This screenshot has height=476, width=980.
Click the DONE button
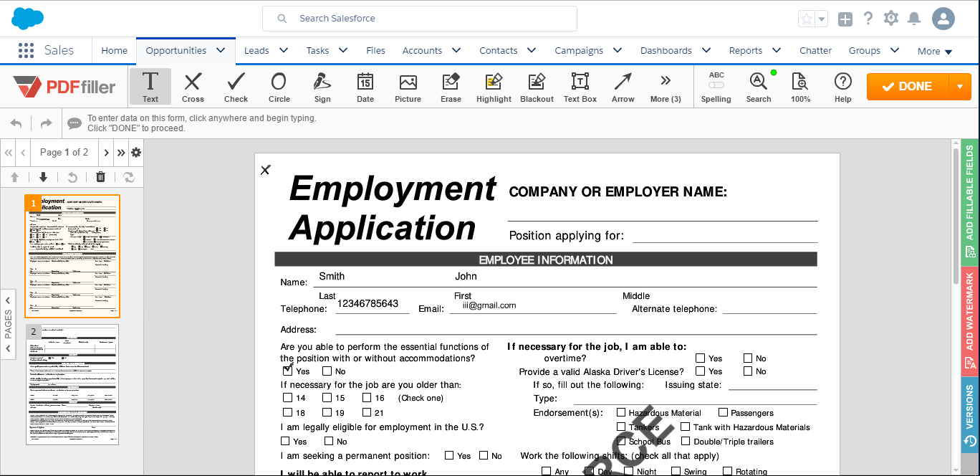(x=908, y=87)
